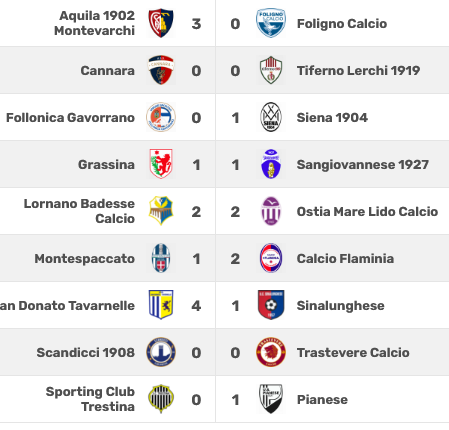
Task: Open the Ostia Mare Lido Calcio crest
Action: point(271,211)
